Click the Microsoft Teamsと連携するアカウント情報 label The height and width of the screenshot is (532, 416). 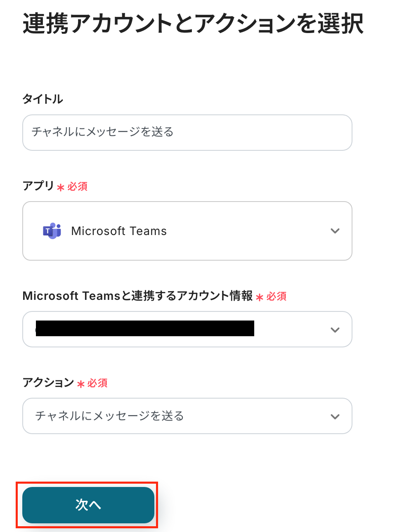[x=137, y=296]
